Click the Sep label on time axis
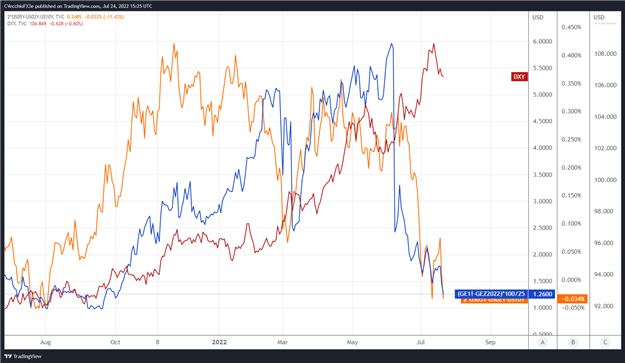Image resolution: width=625 pixels, height=363 pixels. tap(490, 342)
